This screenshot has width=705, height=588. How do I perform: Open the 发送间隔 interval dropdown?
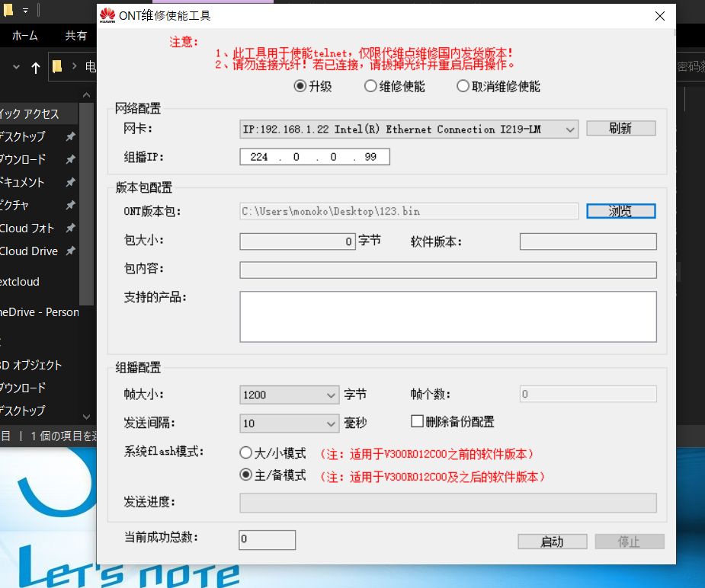331,423
